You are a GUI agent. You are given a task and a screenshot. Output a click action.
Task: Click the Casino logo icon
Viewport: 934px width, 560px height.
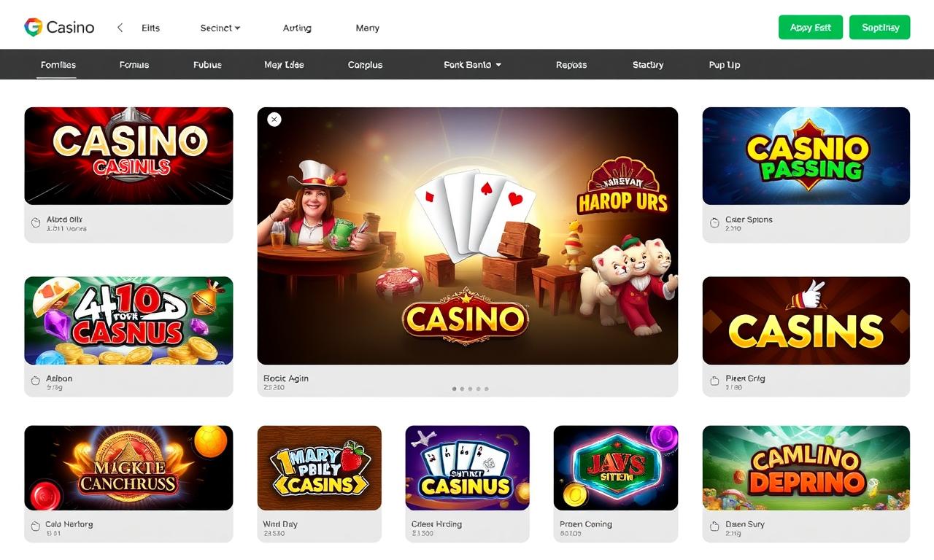(33, 28)
